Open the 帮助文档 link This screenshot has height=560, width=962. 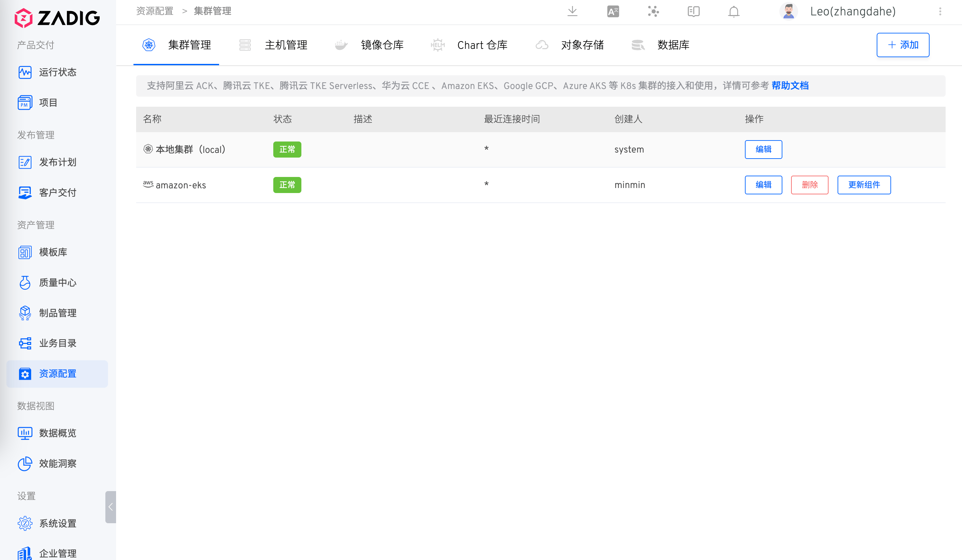pos(790,86)
